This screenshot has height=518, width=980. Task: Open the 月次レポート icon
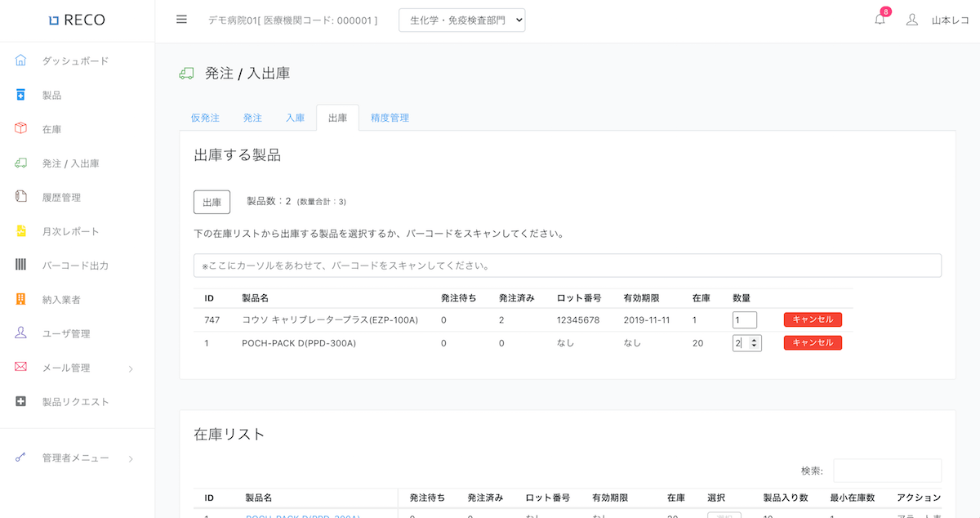[20, 231]
